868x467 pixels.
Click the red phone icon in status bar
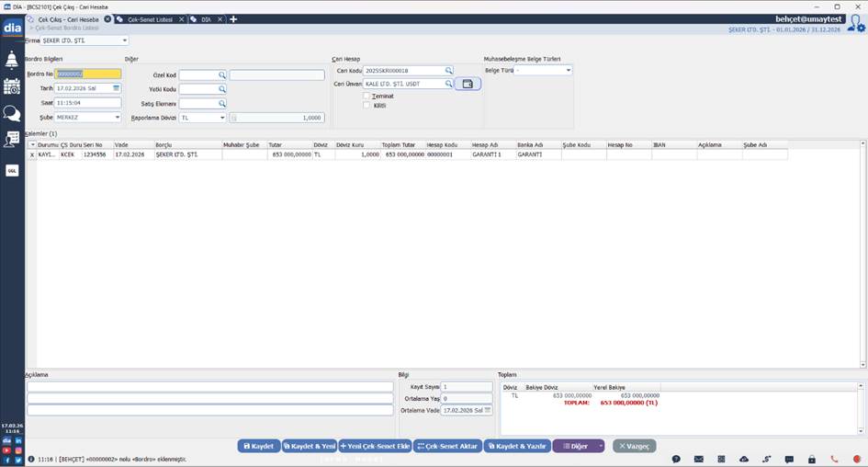(834, 459)
